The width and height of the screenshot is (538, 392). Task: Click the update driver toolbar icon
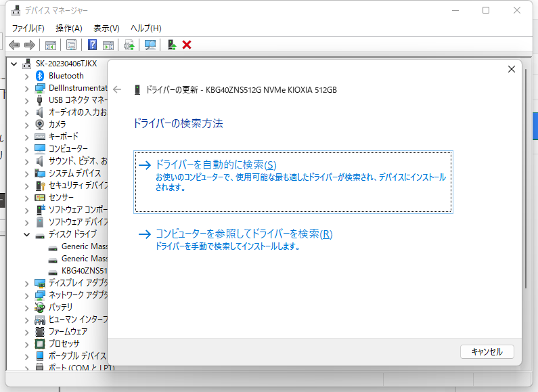pos(129,45)
